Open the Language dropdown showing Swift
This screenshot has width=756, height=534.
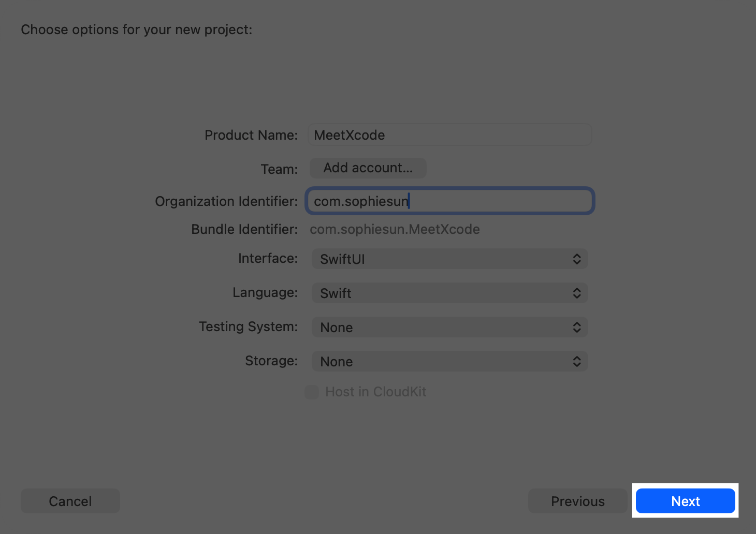(x=449, y=293)
